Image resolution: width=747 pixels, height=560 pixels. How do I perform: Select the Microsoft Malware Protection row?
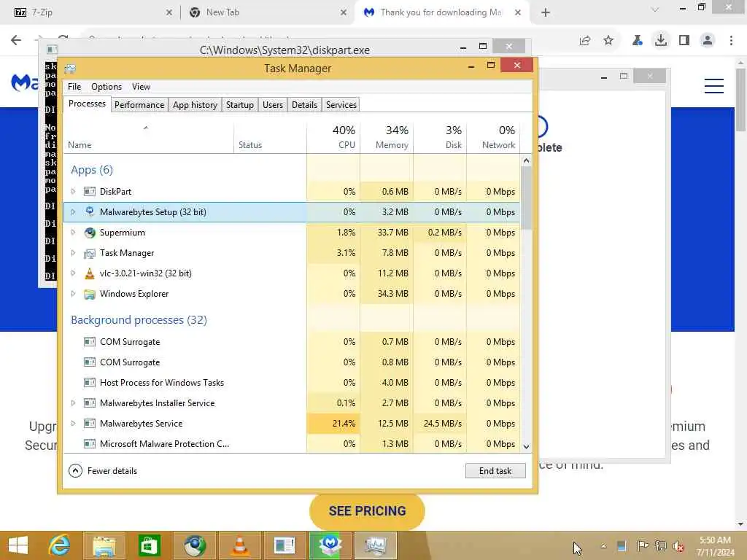click(292, 444)
